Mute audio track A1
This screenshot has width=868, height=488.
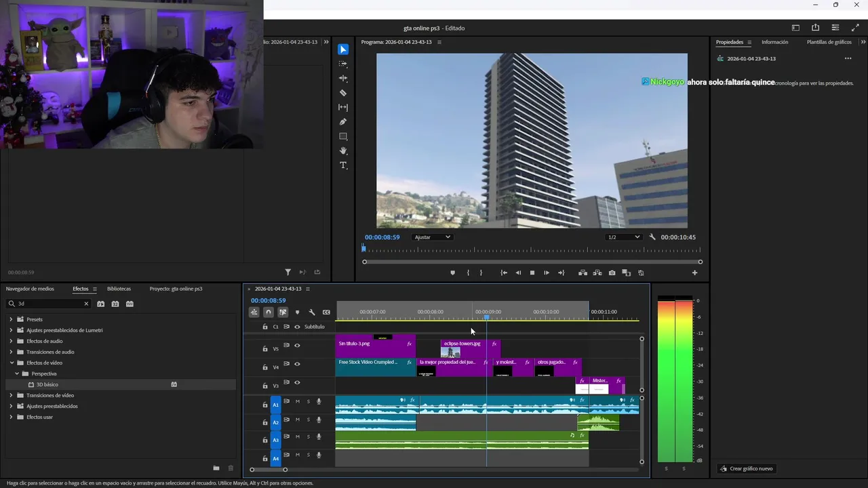[297, 401]
